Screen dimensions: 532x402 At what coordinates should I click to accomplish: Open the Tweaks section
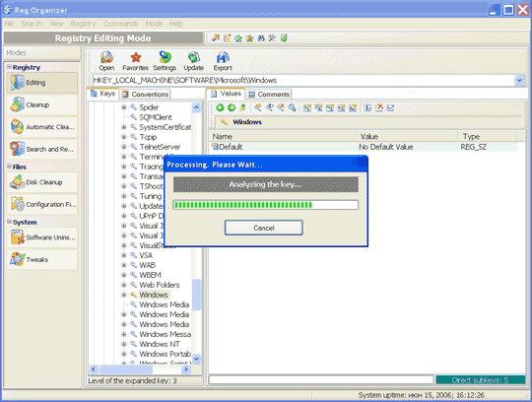[41, 259]
